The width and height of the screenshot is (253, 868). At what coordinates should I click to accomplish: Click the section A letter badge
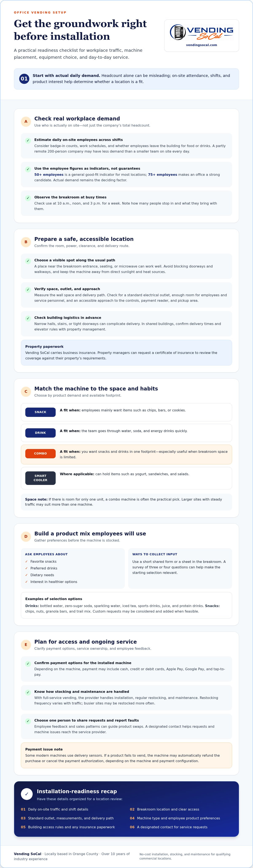coord(26,122)
